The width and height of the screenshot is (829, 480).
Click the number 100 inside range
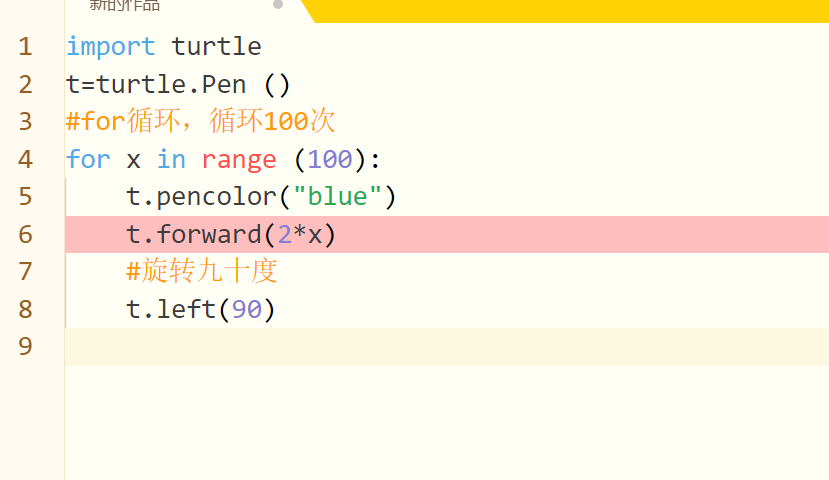330,159
